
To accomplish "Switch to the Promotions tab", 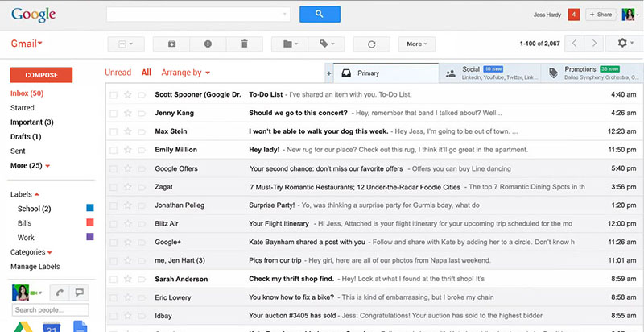I will (592, 73).
